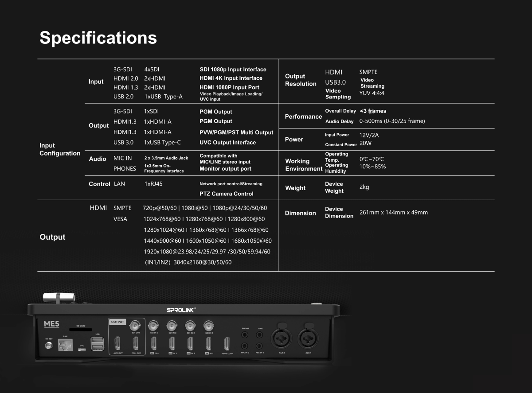Click '1920x1080@23.98/24/25/29.97' line

click(x=207, y=252)
